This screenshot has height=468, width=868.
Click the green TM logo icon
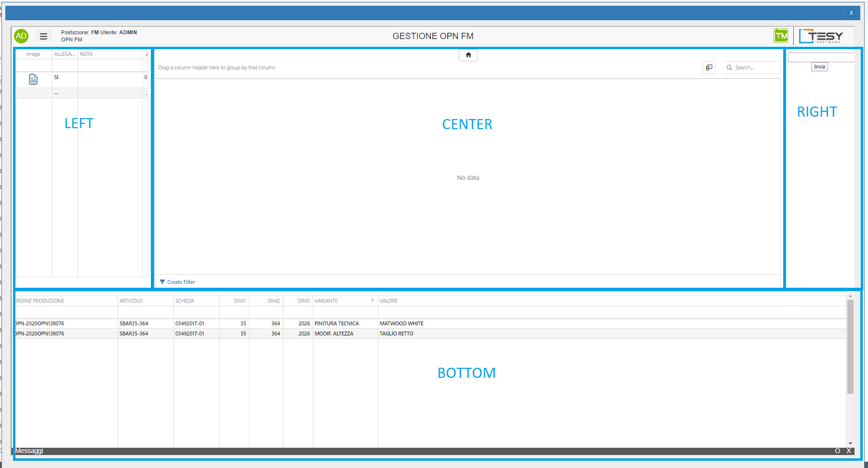click(781, 36)
